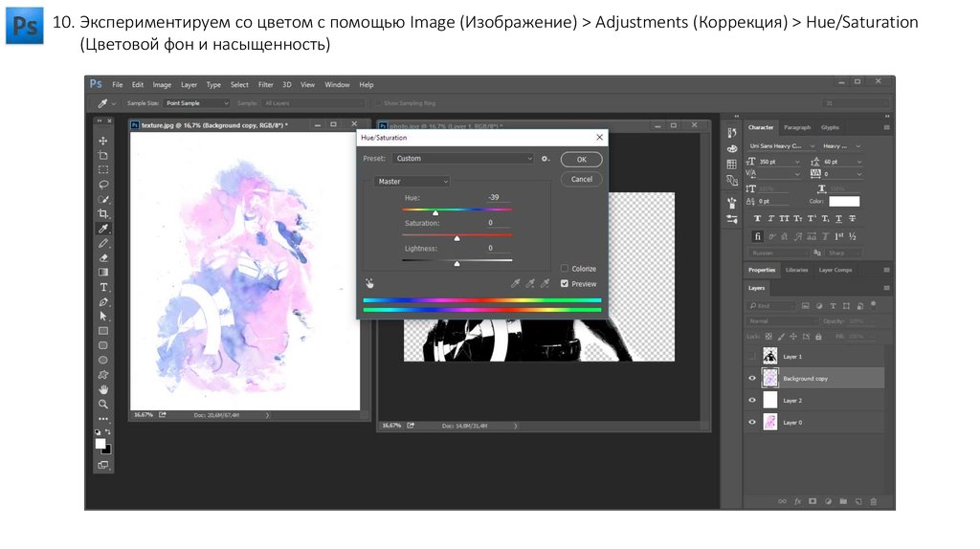Screen dimensions: 980x549
Task: Open the Uni Sans Heavy font dropdown
Action: 781,146
